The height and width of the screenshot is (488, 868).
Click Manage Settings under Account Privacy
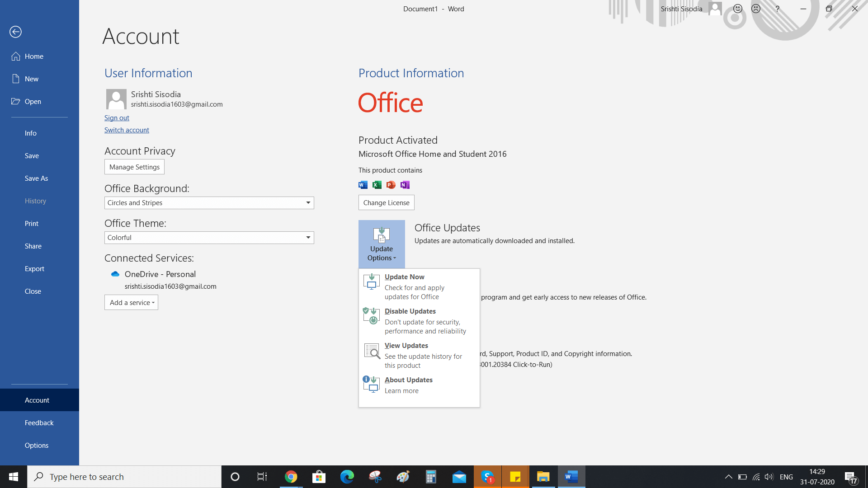click(x=134, y=166)
